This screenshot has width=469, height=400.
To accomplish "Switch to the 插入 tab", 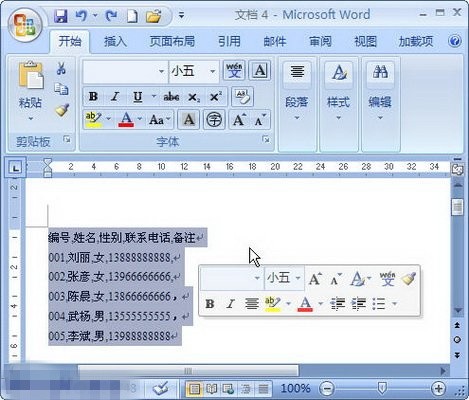I will tap(115, 41).
